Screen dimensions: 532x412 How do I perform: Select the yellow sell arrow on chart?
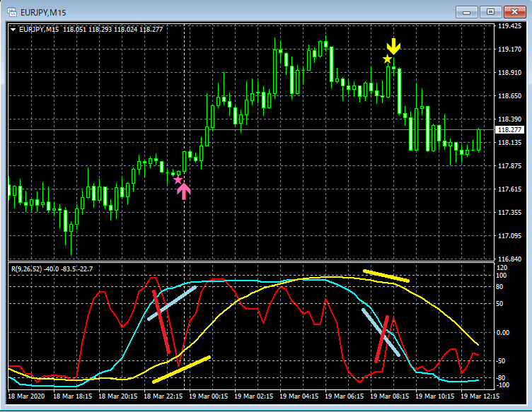click(393, 47)
